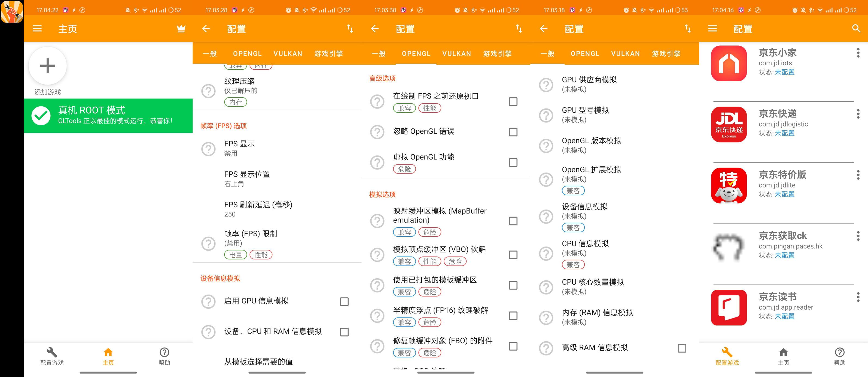The image size is (868, 377).
Task: Open 纹理压缩 selection (仅已解压的)
Action: 277,91
